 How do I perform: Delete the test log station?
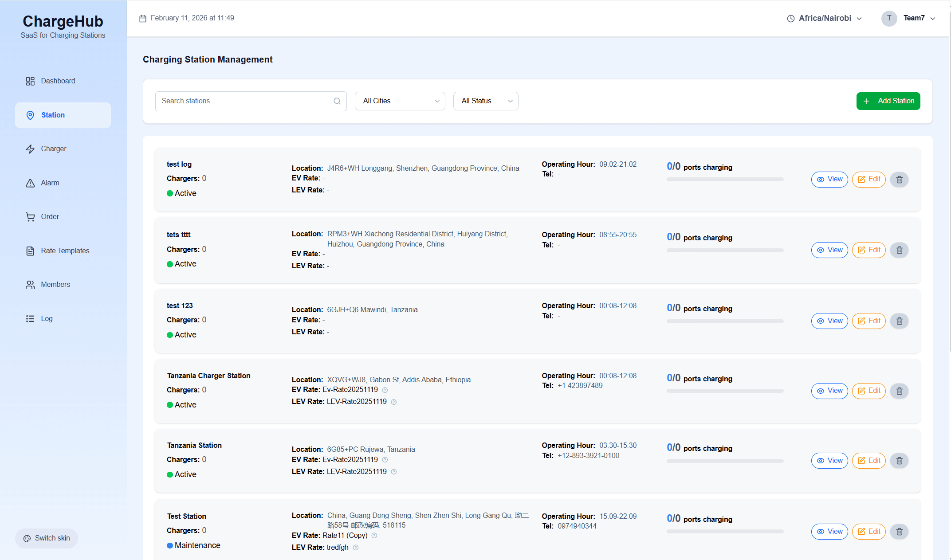coord(899,180)
